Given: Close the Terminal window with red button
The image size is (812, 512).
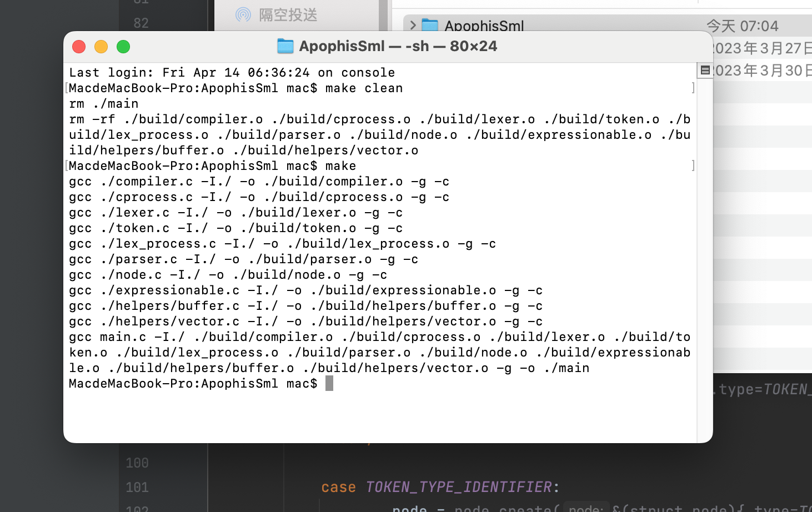Looking at the screenshot, I should point(79,47).
